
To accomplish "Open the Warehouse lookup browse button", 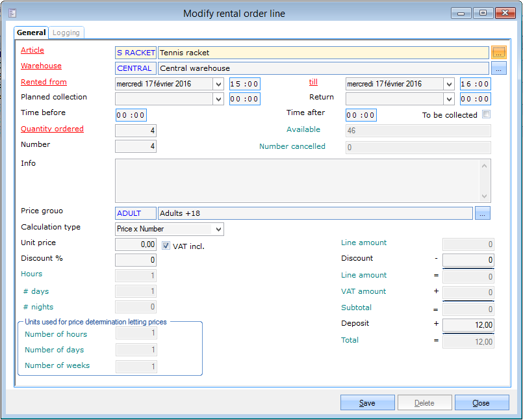I will [498, 68].
